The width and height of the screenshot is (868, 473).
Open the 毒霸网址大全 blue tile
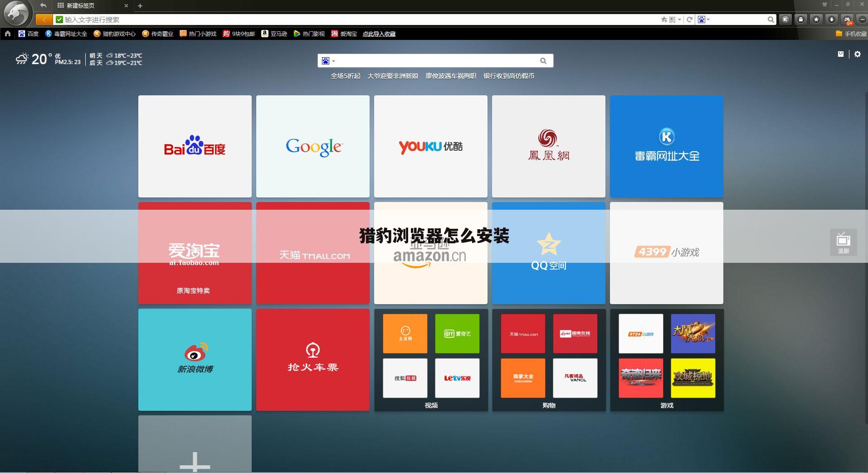click(667, 146)
